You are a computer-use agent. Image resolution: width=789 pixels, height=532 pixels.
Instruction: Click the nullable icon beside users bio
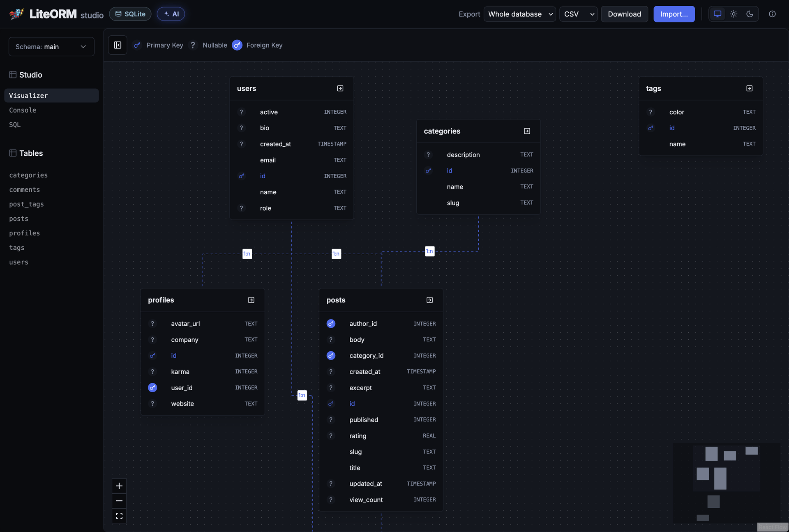[241, 128]
